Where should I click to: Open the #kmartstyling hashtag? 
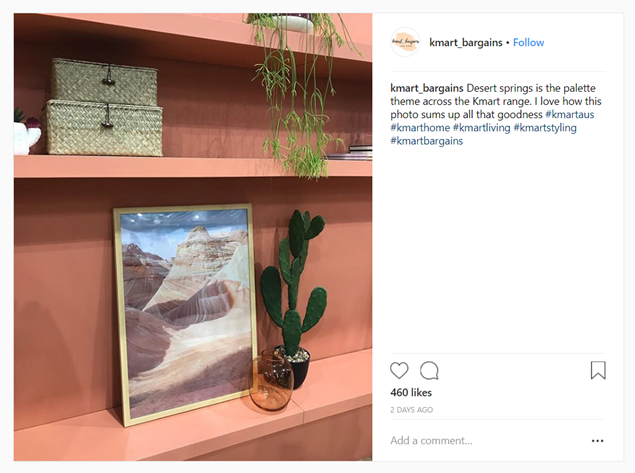545,128
